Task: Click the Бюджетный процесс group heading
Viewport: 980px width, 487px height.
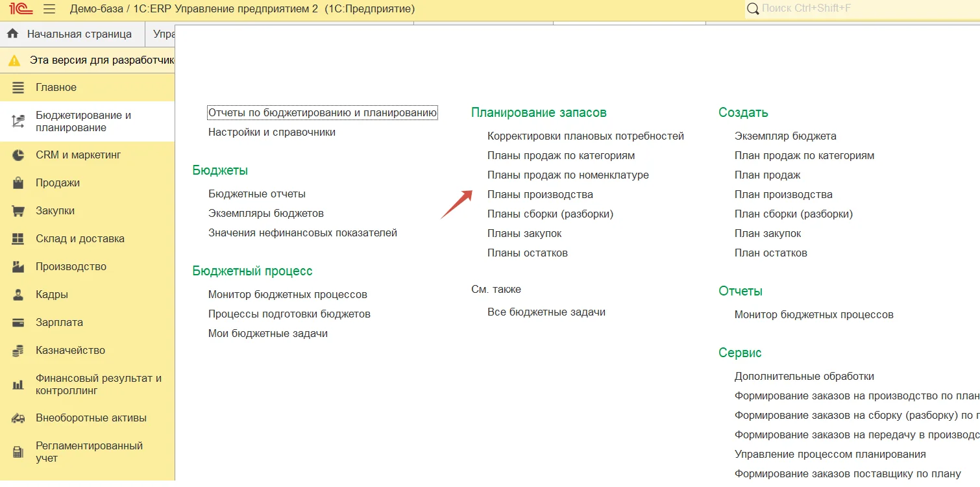Action: 252,271
